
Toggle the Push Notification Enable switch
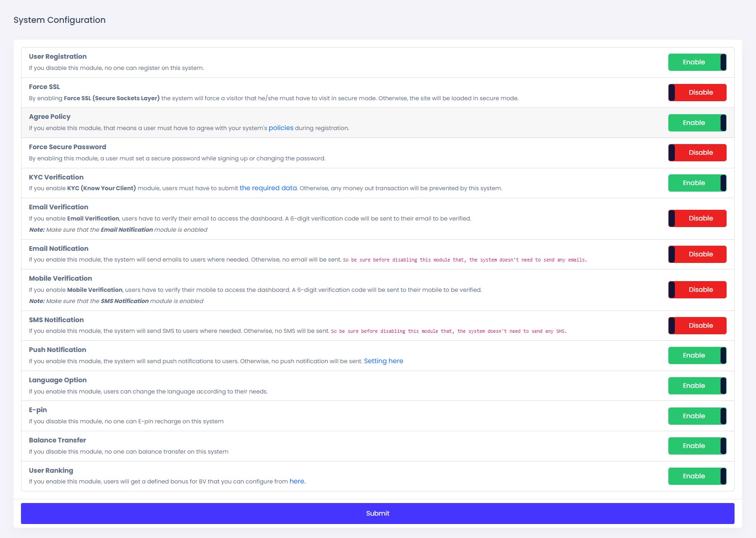(x=697, y=355)
